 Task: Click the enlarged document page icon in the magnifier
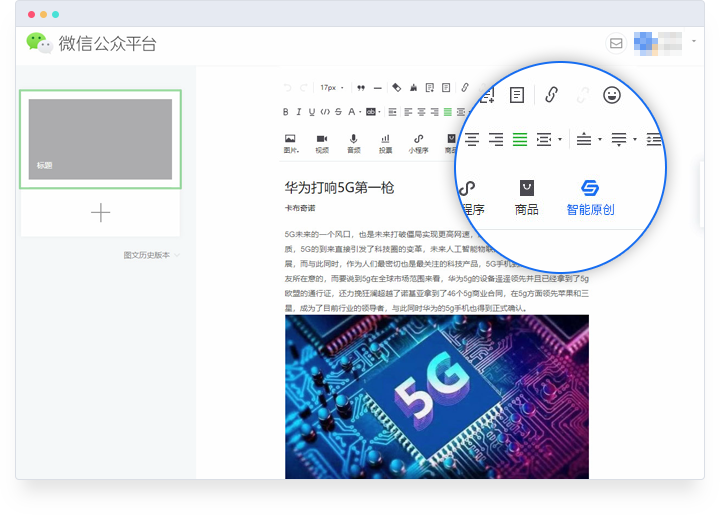(x=517, y=95)
